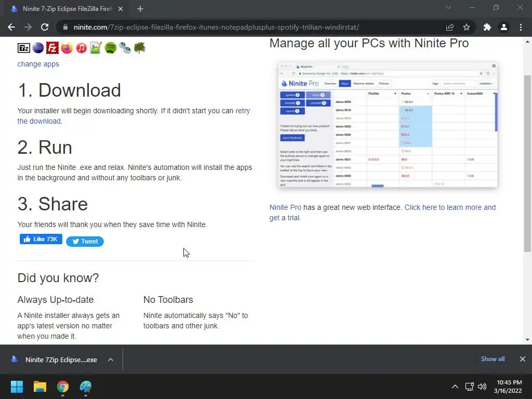View site information via lock icon
The width and height of the screenshot is (532, 399).
pyautogui.click(x=65, y=27)
